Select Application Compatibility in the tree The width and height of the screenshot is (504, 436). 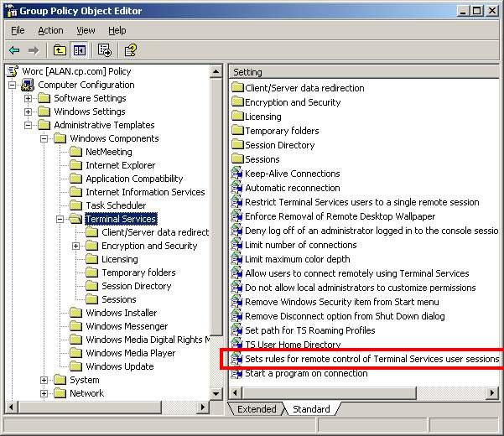[x=134, y=179]
